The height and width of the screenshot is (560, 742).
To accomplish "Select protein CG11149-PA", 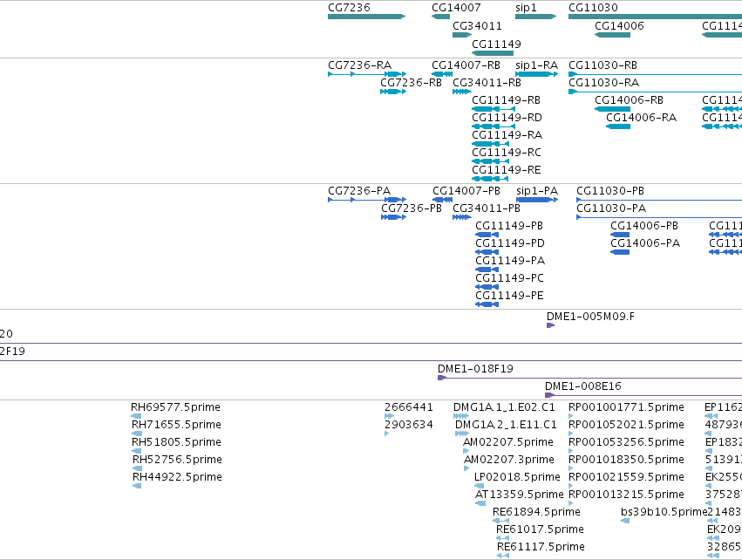I will (x=487, y=270).
